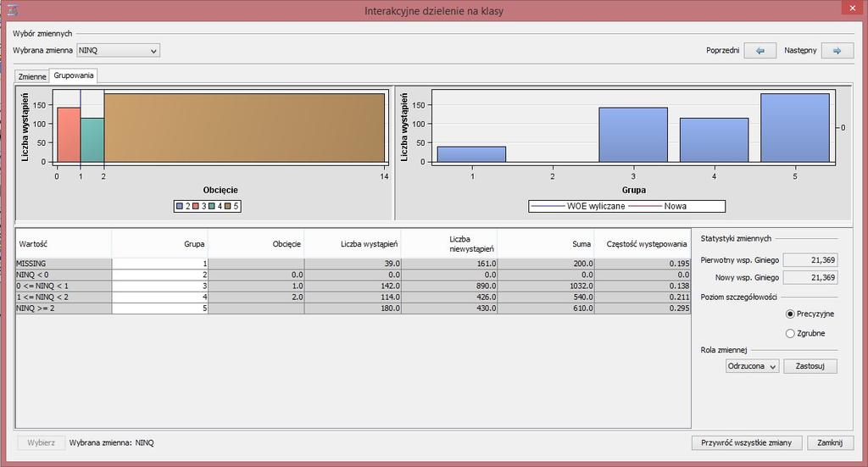Viewport: 868px width, 467px height.
Task: Click the Obcięcie column header
Action: 256,244
